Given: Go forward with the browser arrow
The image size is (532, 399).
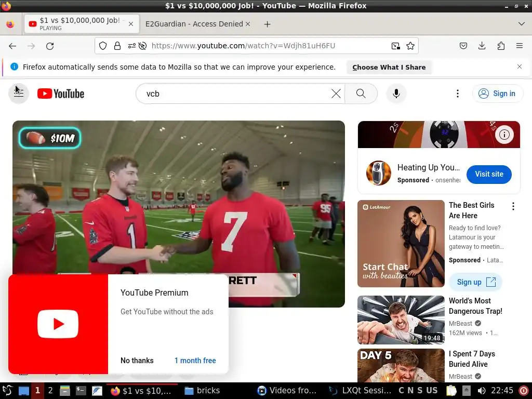Looking at the screenshot, I should [31, 46].
